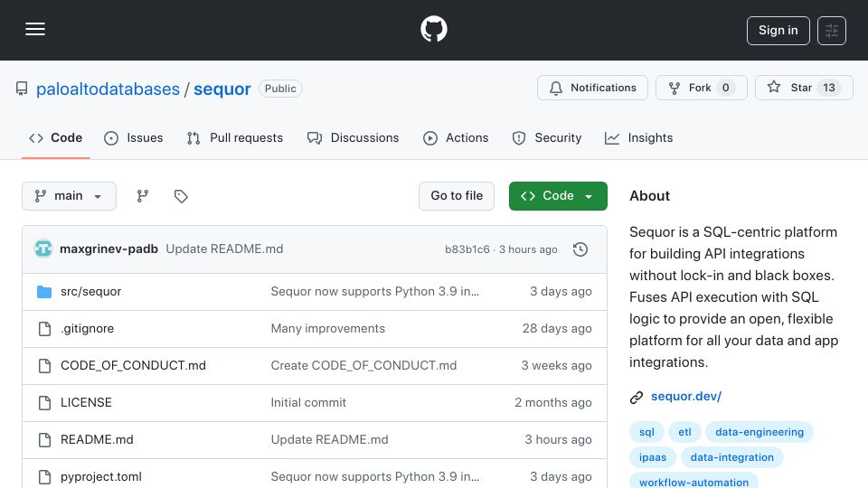The height and width of the screenshot is (488, 868).
Task: Open the settings sliders icon beside Sign in
Action: click(832, 31)
